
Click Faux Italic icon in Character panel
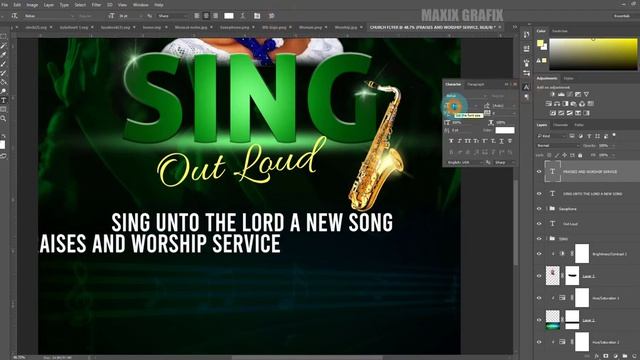[459, 141]
